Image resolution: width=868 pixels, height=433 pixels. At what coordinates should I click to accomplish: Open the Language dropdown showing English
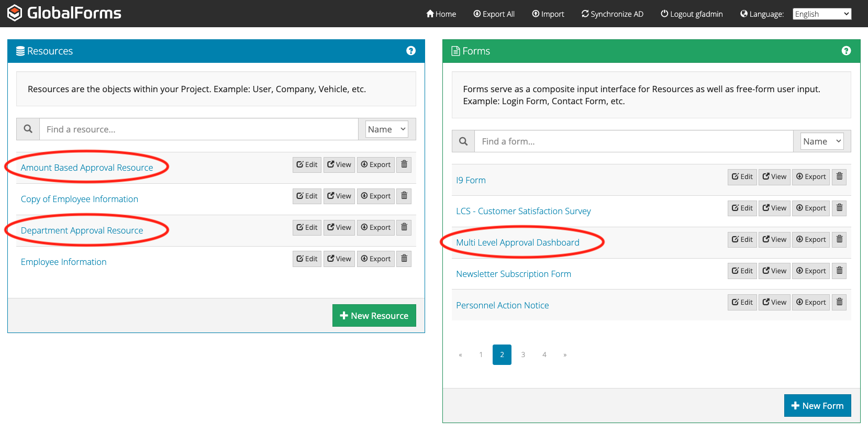822,14
